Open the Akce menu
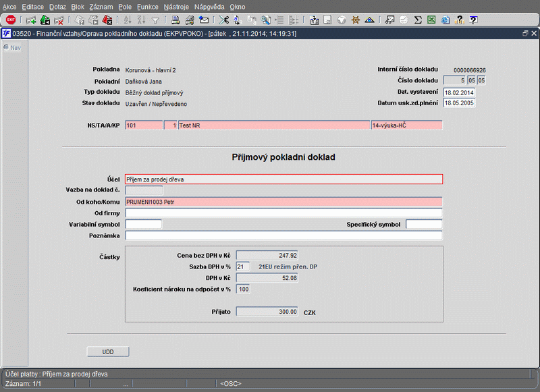 pos(9,7)
